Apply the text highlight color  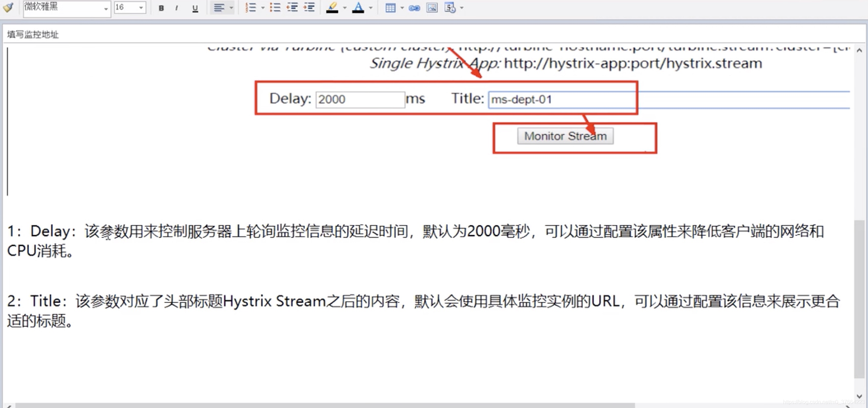[332, 7]
